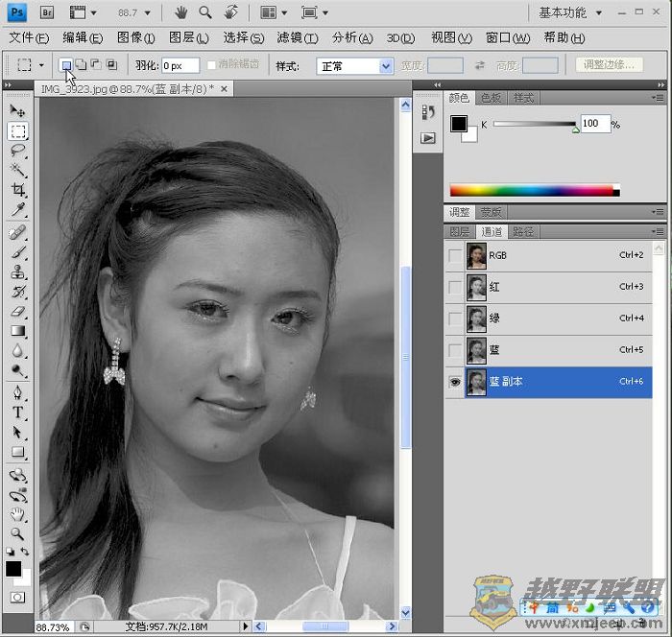Image resolution: width=672 pixels, height=637 pixels.
Task: Select the Eyedropper tool
Action: [x=17, y=210]
